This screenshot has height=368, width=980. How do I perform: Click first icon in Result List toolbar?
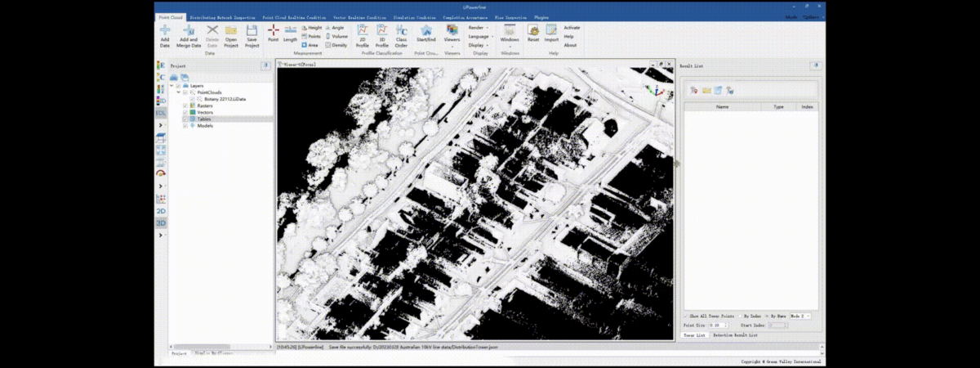point(693,90)
